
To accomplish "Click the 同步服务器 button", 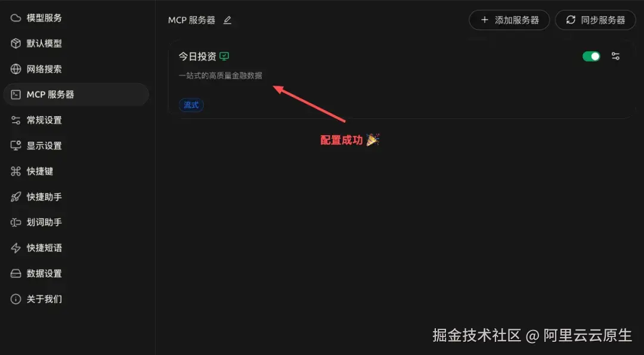I will 596,20.
